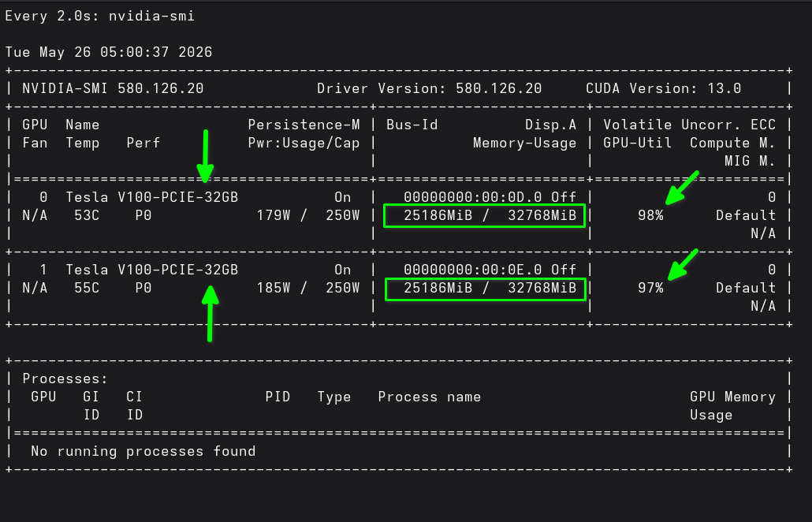Click the Bus-Id 00000000:00:0E.0 text
Image resolution: width=812 pixels, height=522 pixels.
(x=473, y=270)
